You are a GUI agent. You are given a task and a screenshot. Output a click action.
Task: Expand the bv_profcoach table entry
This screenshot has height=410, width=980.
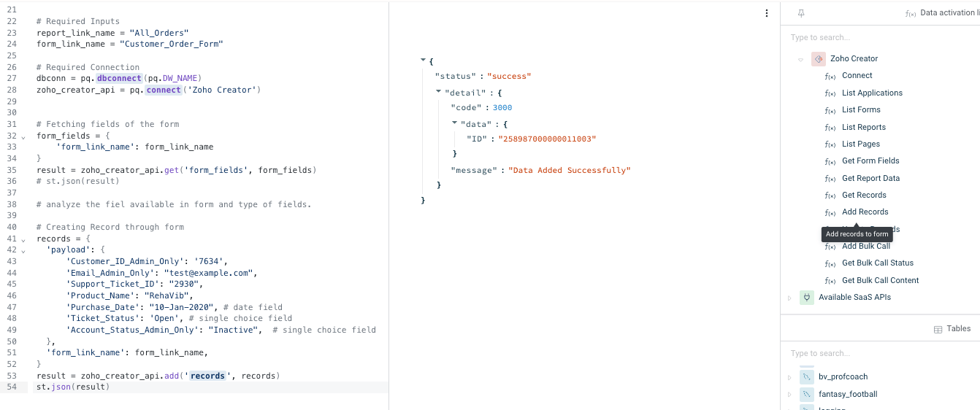click(789, 377)
